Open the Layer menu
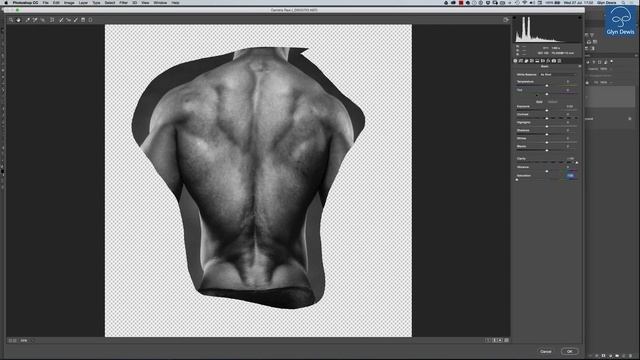640x360 pixels. (x=83, y=2)
